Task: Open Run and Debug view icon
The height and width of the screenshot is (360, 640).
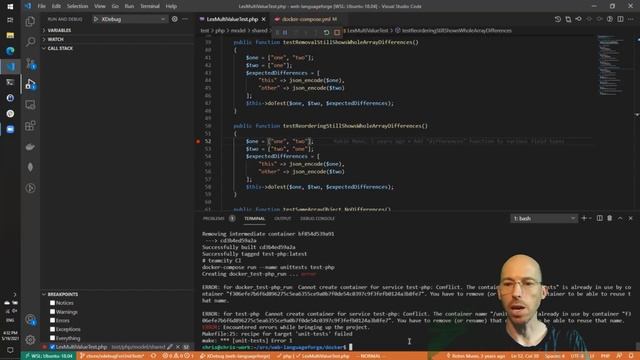Action: [x=30, y=84]
